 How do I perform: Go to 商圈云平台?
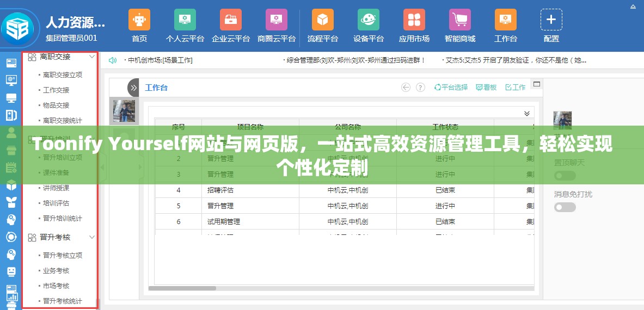(277, 20)
